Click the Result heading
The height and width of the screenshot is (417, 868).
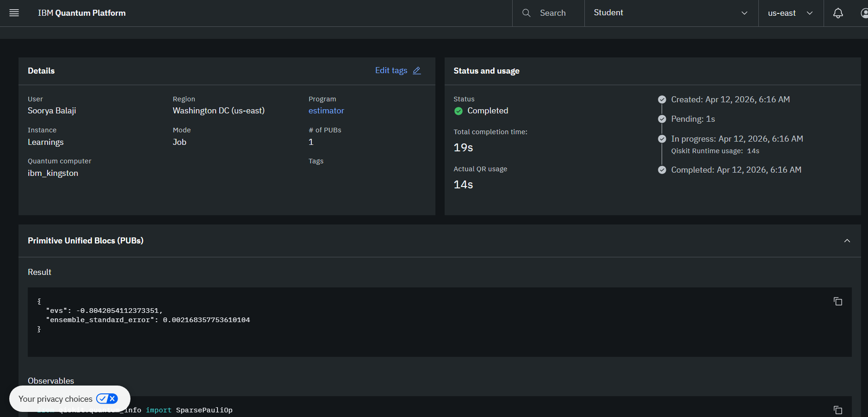(x=39, y=272)
